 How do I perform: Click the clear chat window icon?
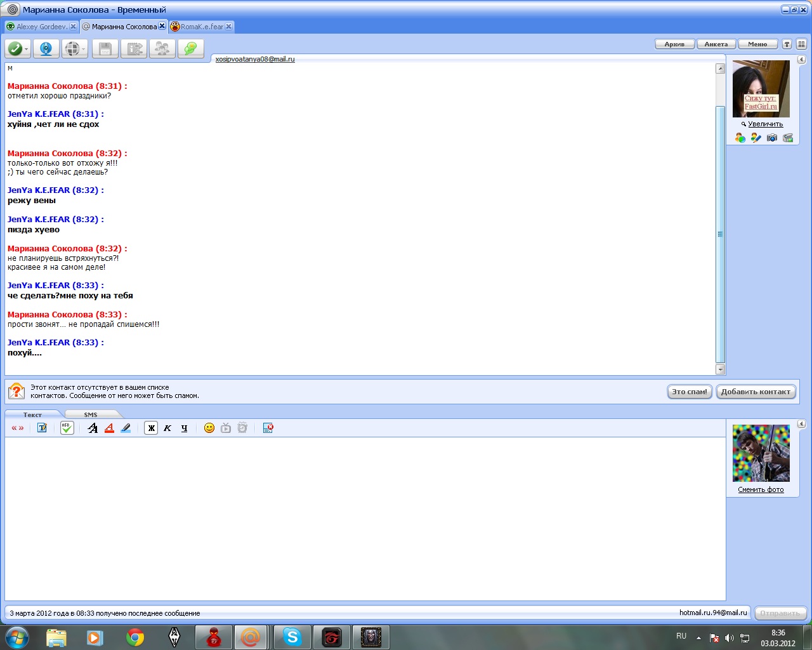coord(268,428)
